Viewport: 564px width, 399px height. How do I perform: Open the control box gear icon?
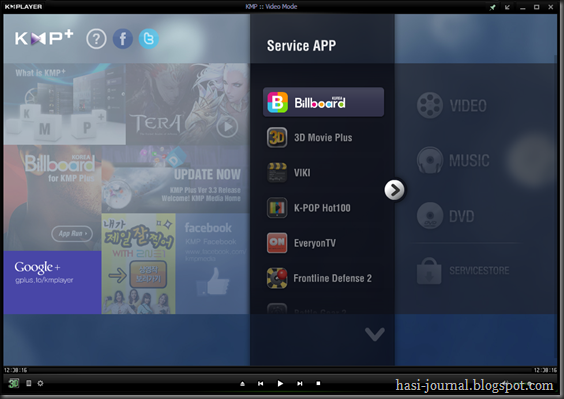point(40,384)
